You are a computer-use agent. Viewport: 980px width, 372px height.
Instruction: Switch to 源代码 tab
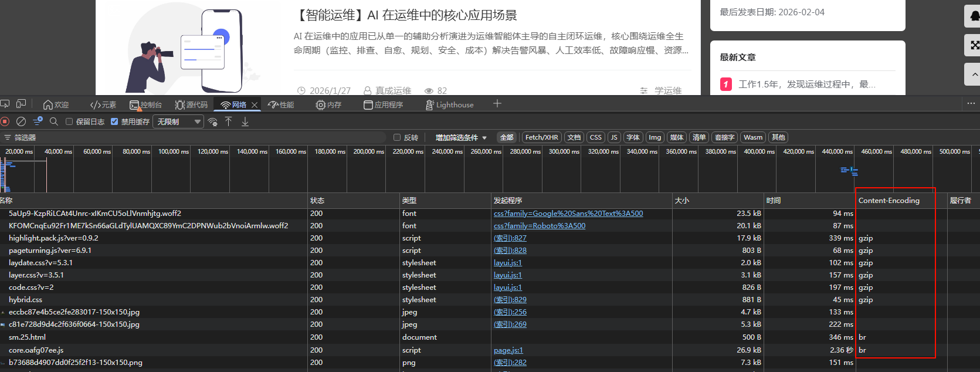point(191,105)
